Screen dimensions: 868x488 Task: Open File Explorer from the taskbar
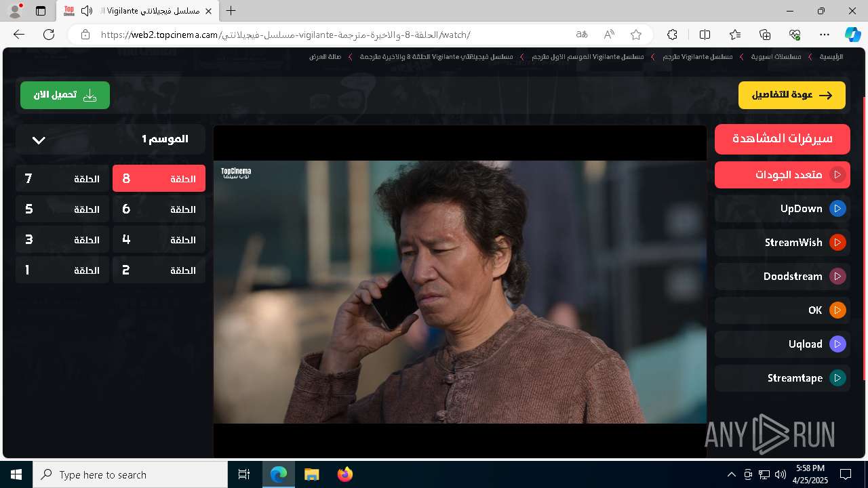click(311, 474)
